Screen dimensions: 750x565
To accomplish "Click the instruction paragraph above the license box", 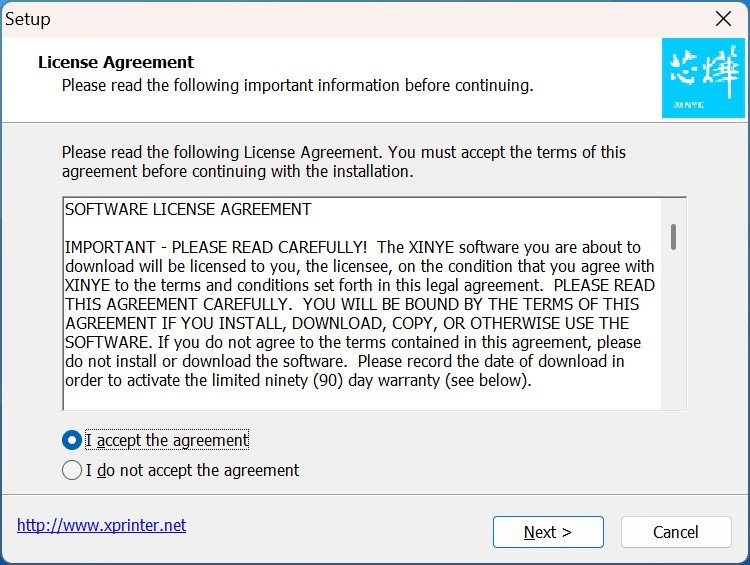I will 343,162.
